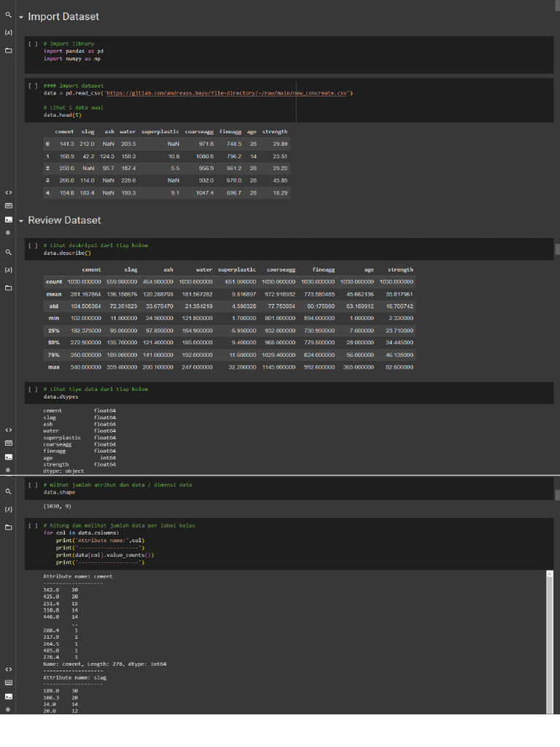The height and width of the screenshot is (747, 560).
Task: Click the search icon beside the data.describe() cell
Action: [x=8, y=252]
